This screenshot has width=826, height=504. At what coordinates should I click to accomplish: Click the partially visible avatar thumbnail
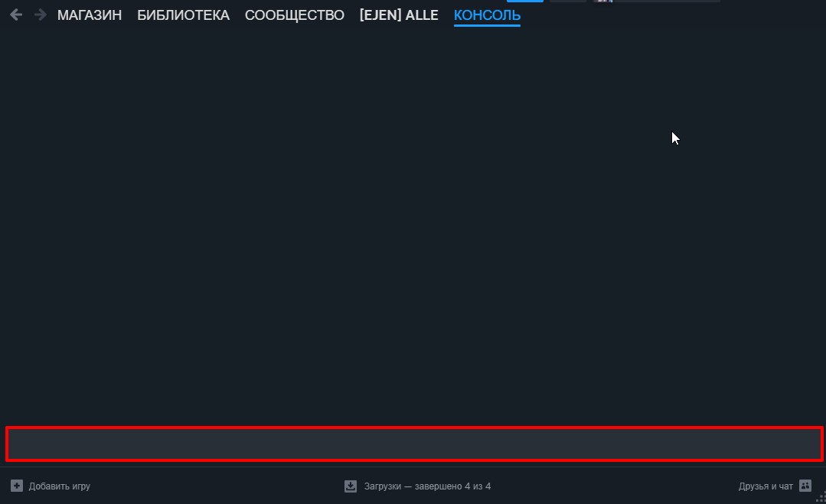602,1
